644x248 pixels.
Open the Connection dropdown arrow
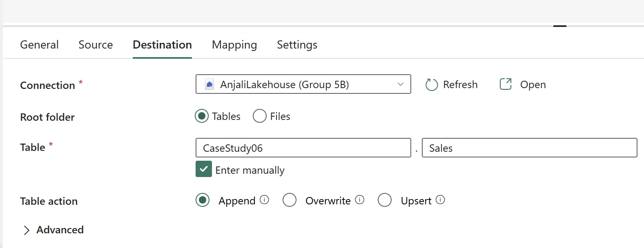click(x=401, y=84)
